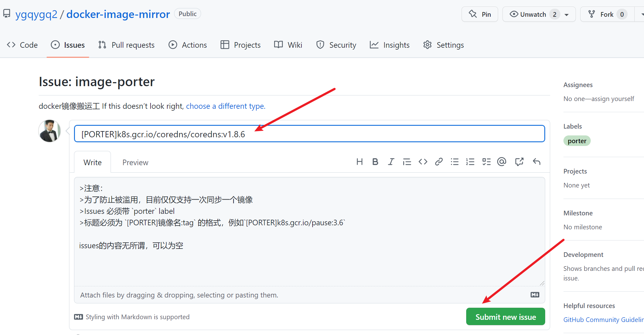
Task: Mention a user with the @ icon
Action: coord(502,162)
